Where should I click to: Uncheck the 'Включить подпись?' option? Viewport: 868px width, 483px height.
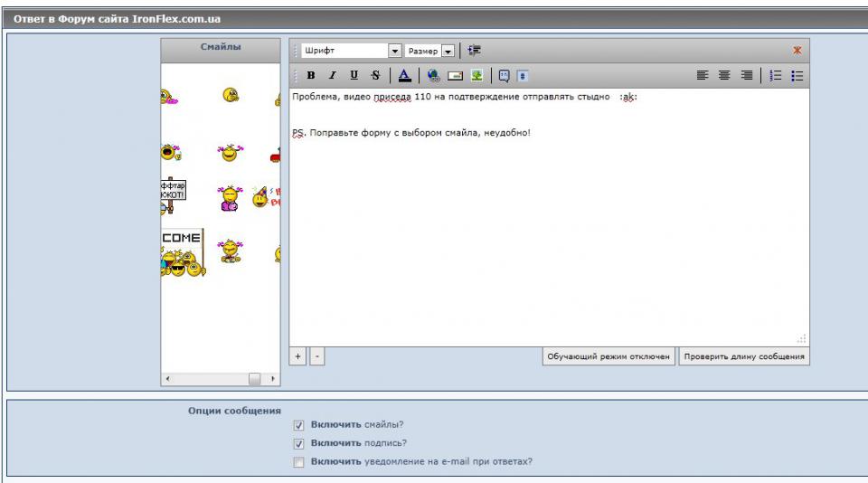point(298,444)
